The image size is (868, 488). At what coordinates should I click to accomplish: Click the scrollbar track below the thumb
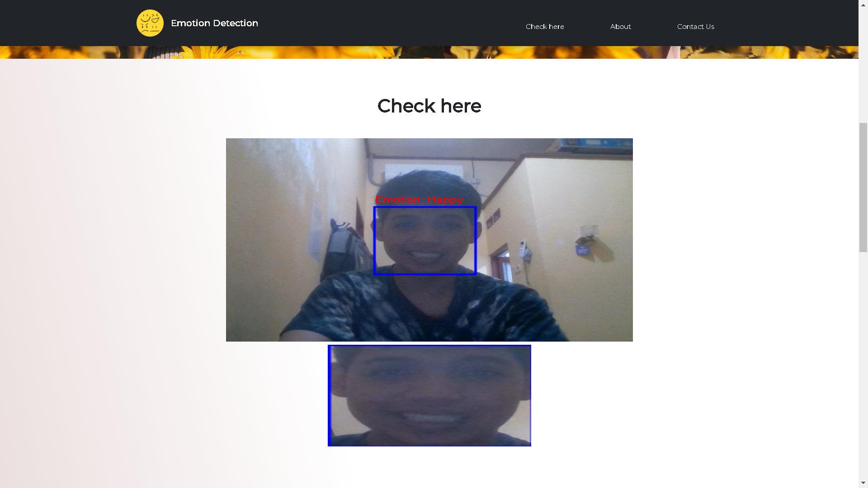point(863,361)
